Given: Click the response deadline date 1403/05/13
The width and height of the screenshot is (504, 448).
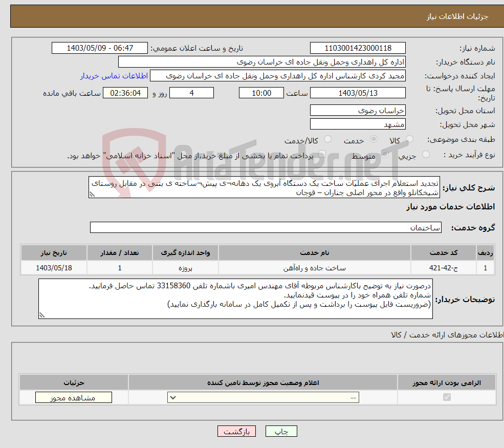Looking at the screenshot, I should 358,93.
